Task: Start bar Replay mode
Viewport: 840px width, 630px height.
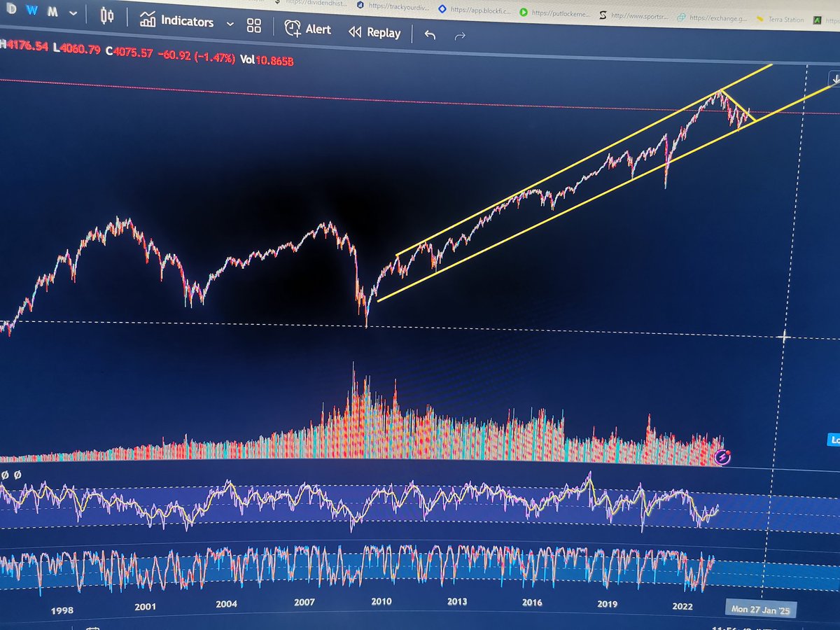Action: (x=374, y=32)
